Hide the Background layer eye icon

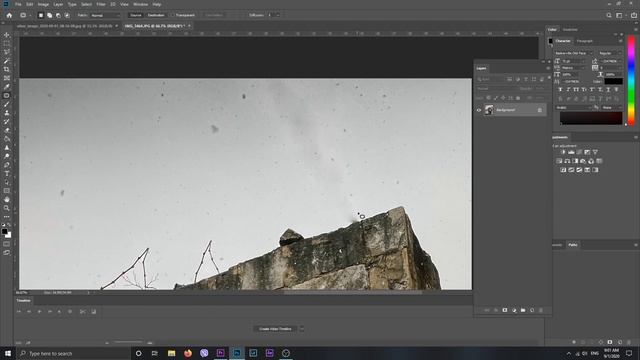[x=479, y=110]
